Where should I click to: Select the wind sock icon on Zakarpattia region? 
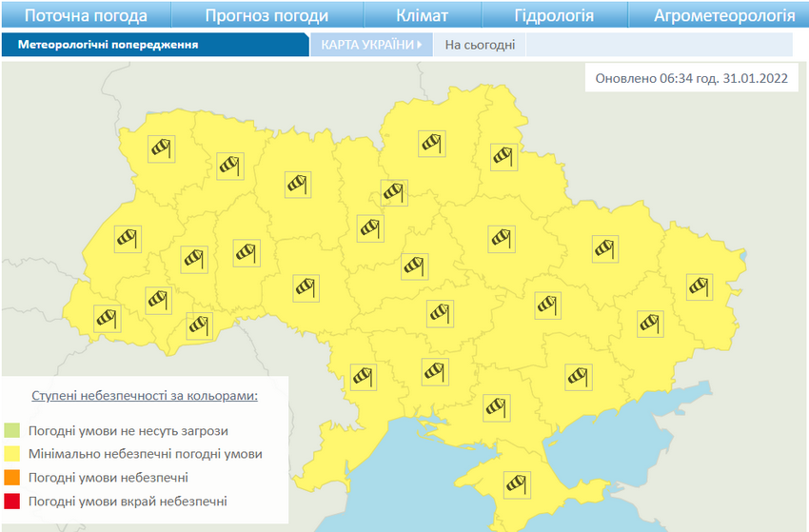coord(107,318)
